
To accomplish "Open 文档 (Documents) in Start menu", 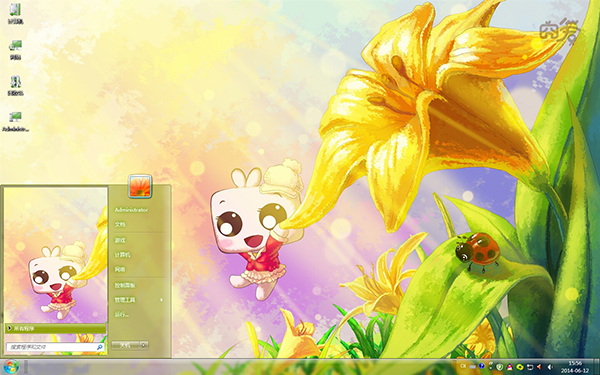I will [120, 225].
